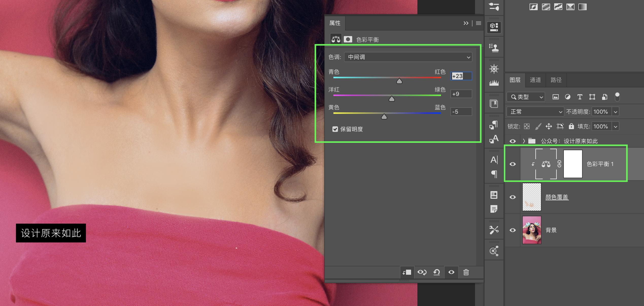Hide the 颜色覆盖 layer

(513, 197)
